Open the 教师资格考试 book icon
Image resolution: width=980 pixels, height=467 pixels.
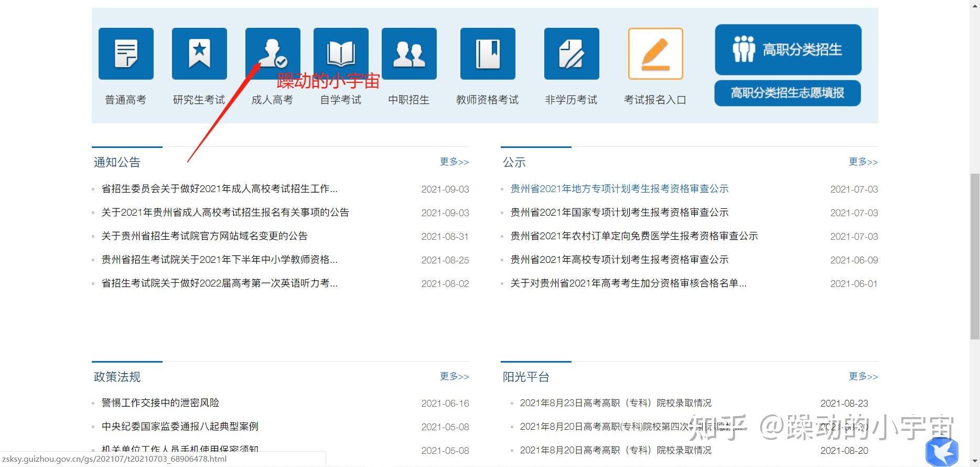(488, 54)
